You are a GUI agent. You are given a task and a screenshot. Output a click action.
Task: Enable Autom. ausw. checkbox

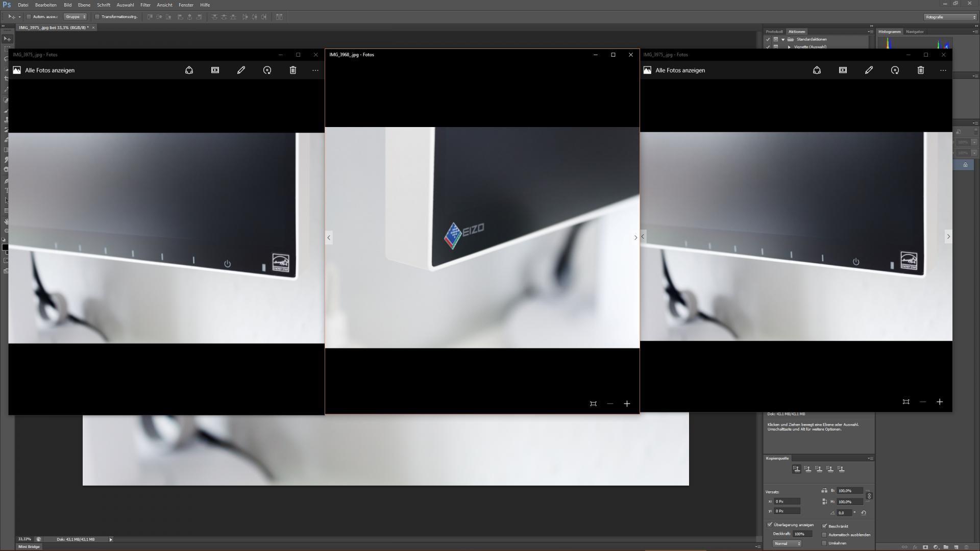(29, 17)
